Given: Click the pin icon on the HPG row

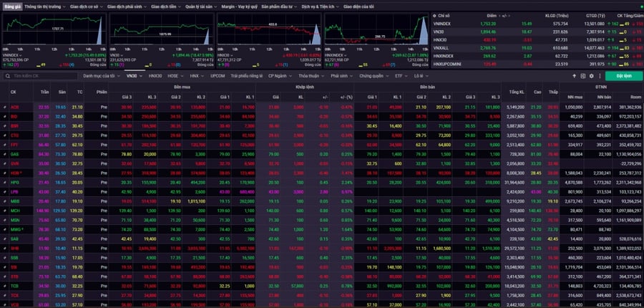Looking at the screenshot, I should click(x=5, y=183).
